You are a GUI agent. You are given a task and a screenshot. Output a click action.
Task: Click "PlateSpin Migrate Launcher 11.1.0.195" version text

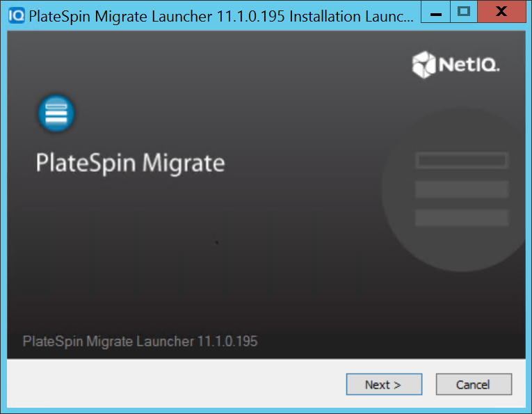click(140, 342)
